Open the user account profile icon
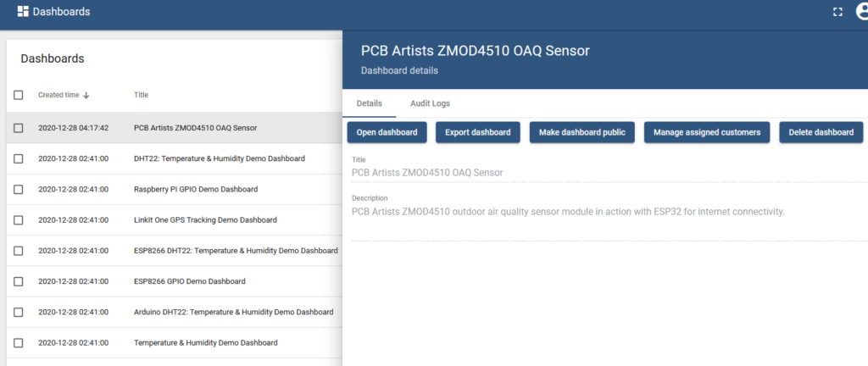 point(861,12)
